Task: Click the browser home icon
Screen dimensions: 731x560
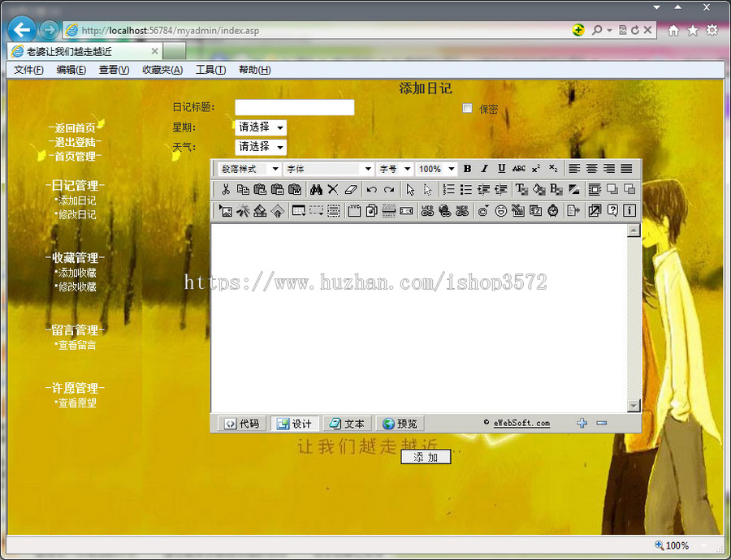Action: click(x=673, y=30)
